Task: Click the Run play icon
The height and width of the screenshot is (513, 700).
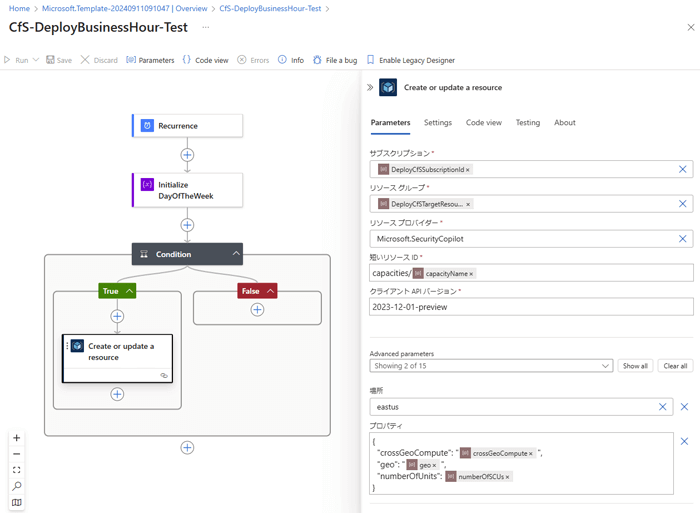Action: click(7, 59)
